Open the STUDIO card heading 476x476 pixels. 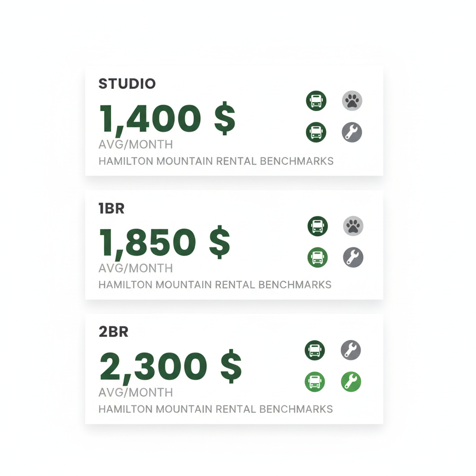point(127,84)
